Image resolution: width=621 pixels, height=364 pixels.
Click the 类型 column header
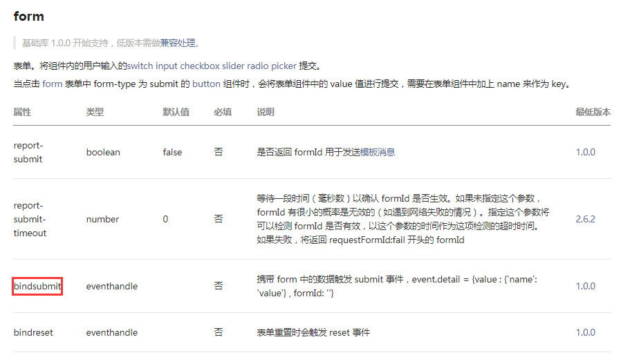(x=95, y=112)
